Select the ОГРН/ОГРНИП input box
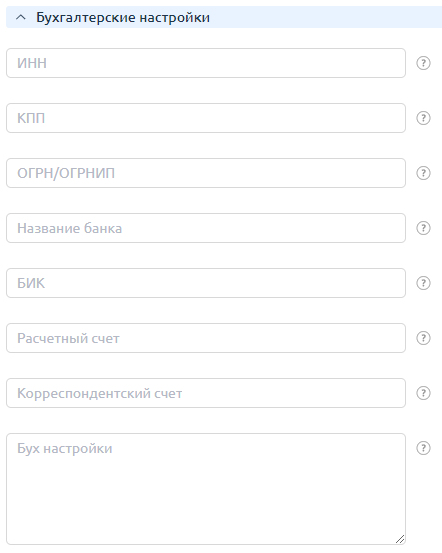Viewport: 442px width, 553px height. point(206,173)
